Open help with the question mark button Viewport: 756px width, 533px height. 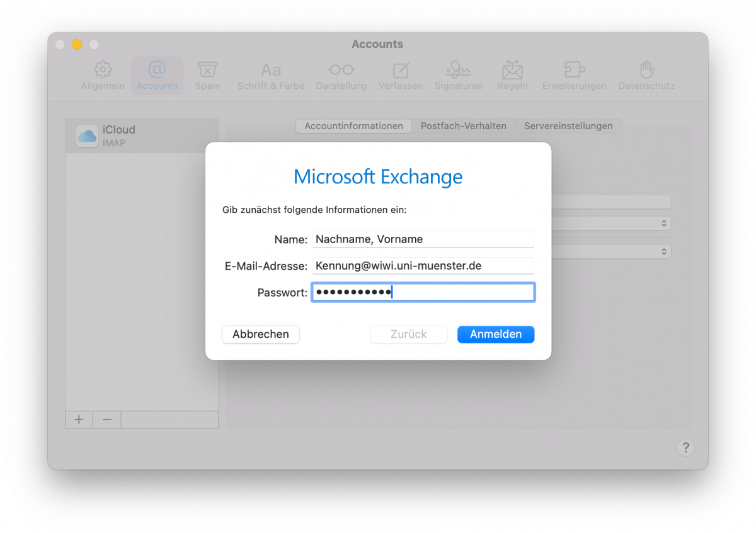pos(685,447)
